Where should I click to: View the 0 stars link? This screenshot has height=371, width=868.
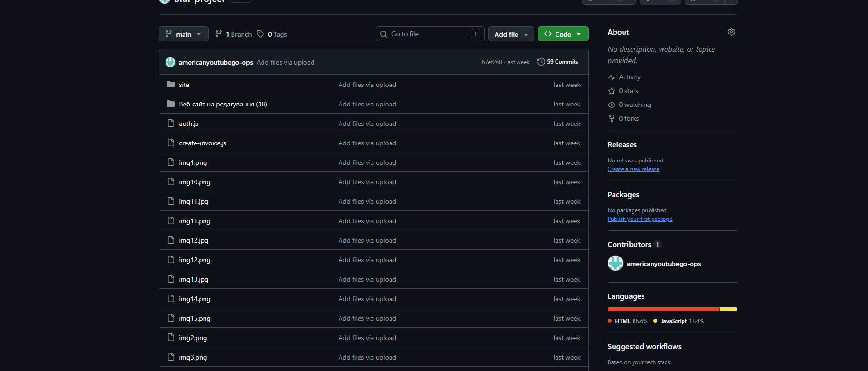pyautogui.click(x=623, y=91)
